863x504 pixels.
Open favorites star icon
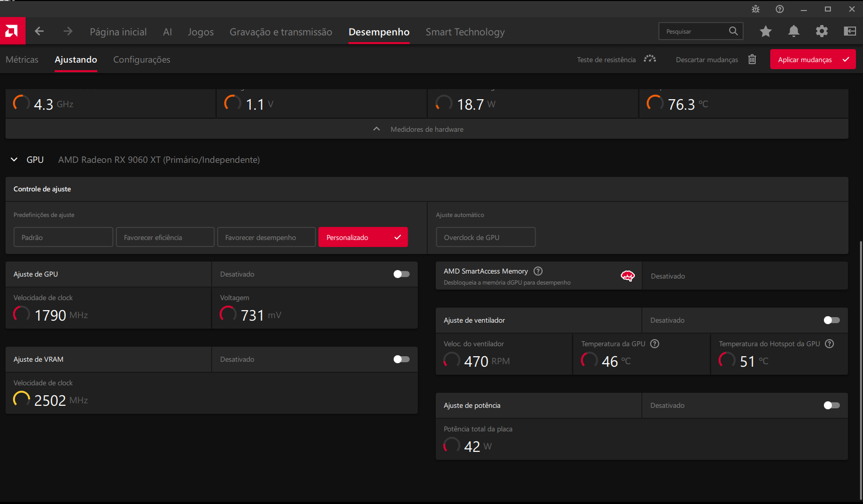click(765, 32)
